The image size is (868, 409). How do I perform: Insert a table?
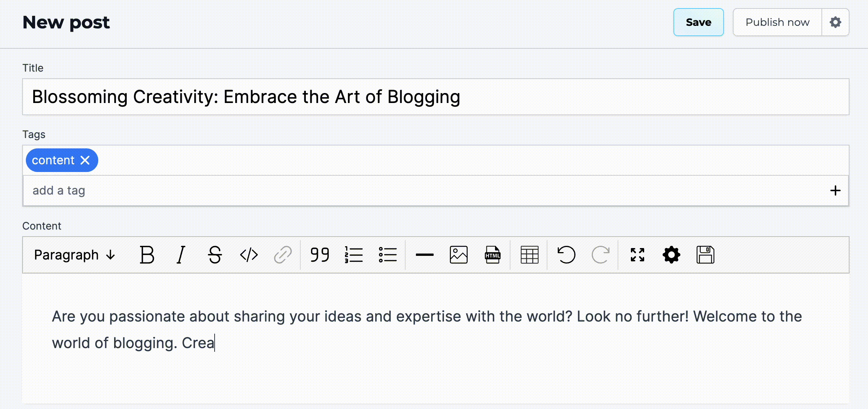click(529, 255)
